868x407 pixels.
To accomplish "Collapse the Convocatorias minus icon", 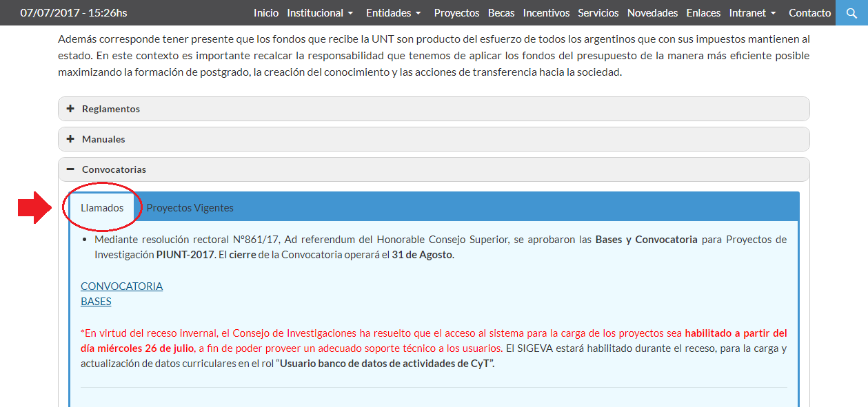I will click(70, 169).
